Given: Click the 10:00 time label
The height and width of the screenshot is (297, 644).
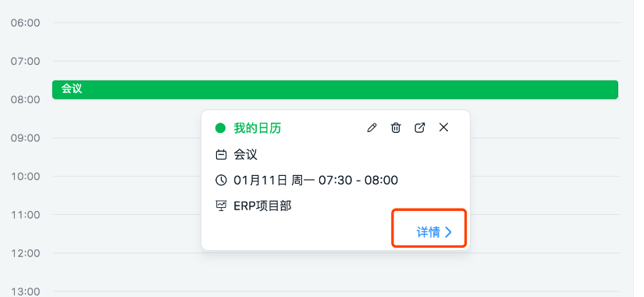Looking at the screenshot, I should 26,177.
